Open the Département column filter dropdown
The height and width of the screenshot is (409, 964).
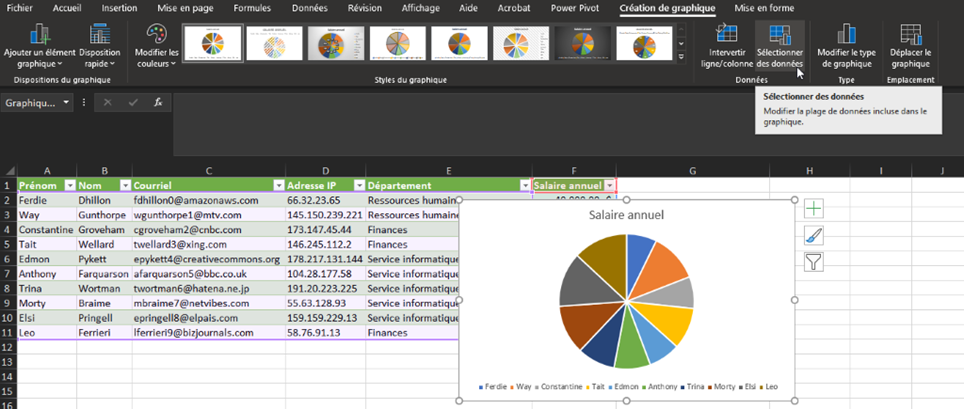[x=524, y=185]
